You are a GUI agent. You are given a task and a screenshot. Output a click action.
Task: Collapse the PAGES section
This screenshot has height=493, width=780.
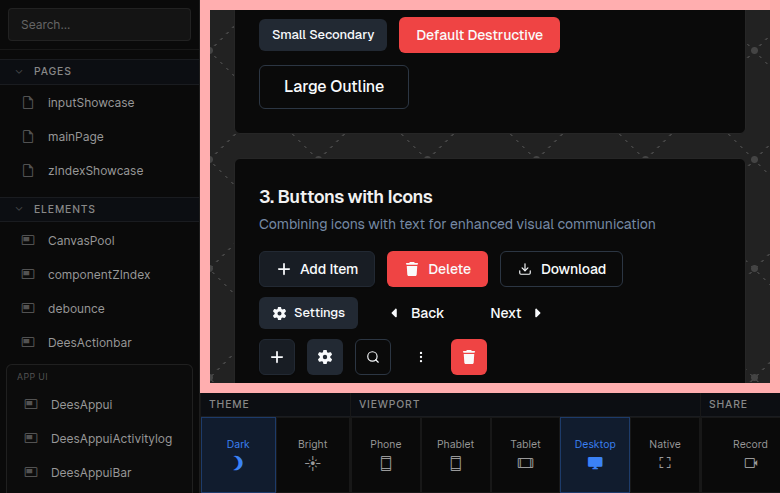[19, 71]
